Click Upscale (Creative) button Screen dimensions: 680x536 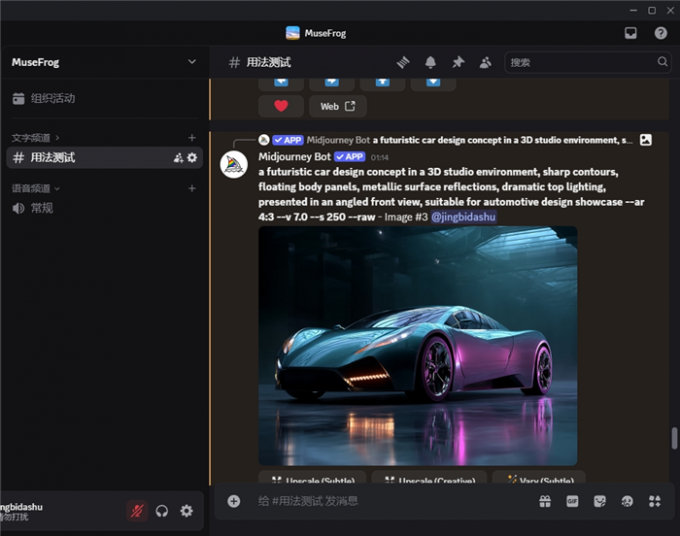tap(429, 477)
